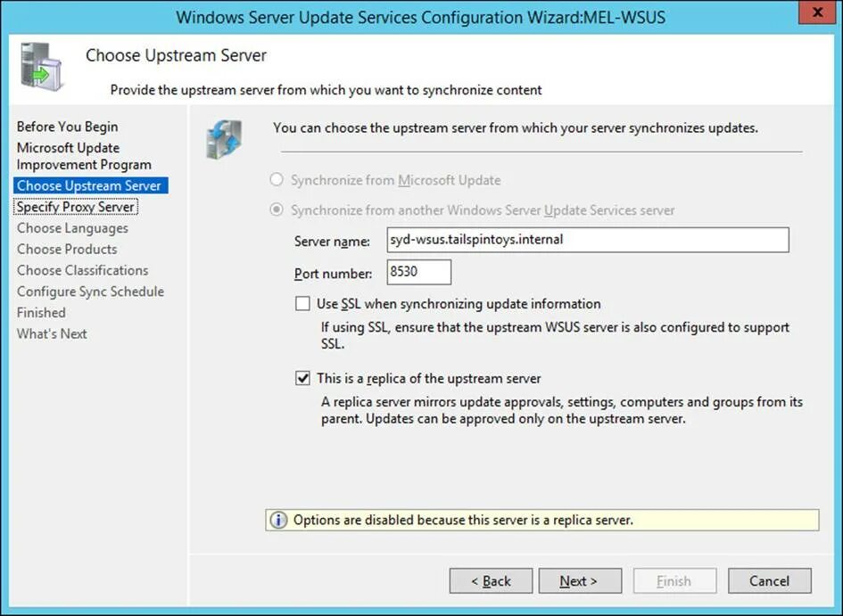This screenshot has width=843, height=616.
Task: Cancel the configuration wizard
Action: coord(769,581)
